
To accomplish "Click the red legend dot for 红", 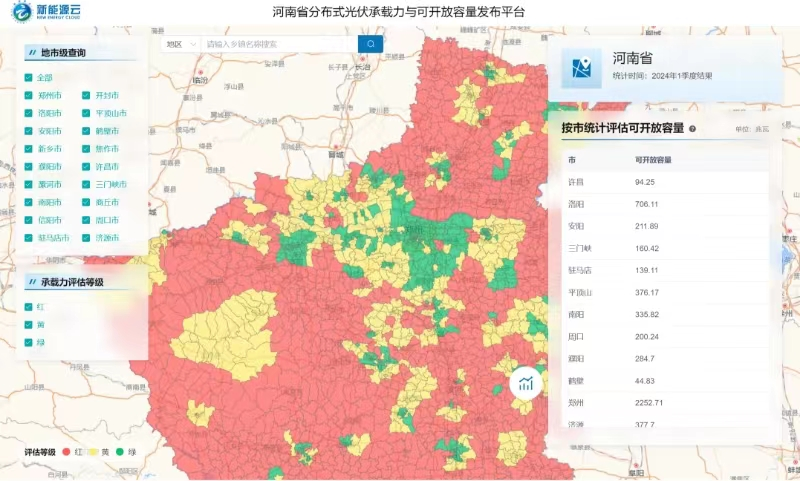I will (66, 452).
